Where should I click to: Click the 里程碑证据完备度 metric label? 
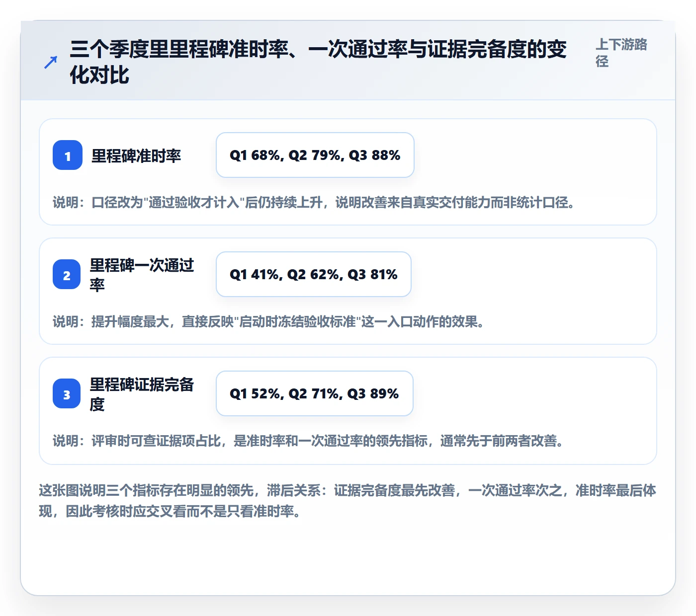[x=142, y=394]
